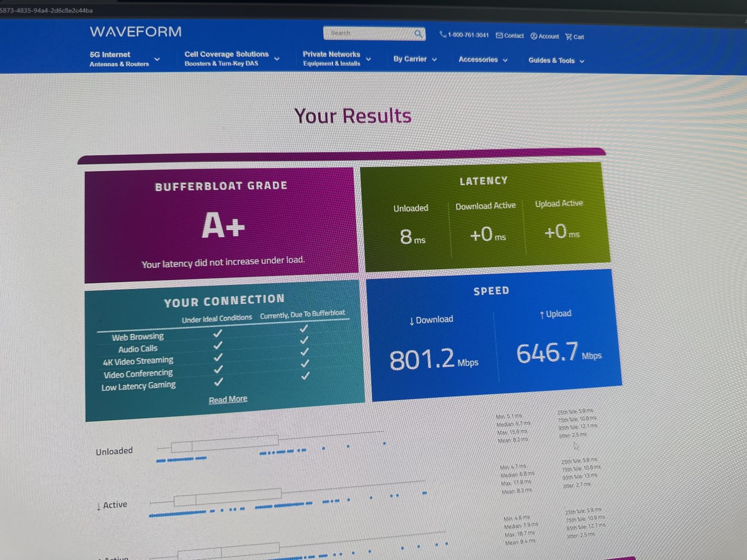747x560 pixels.
Task: Click Audio Calls bufferbloat column checkmark
Action: click(x=304, y=340)
